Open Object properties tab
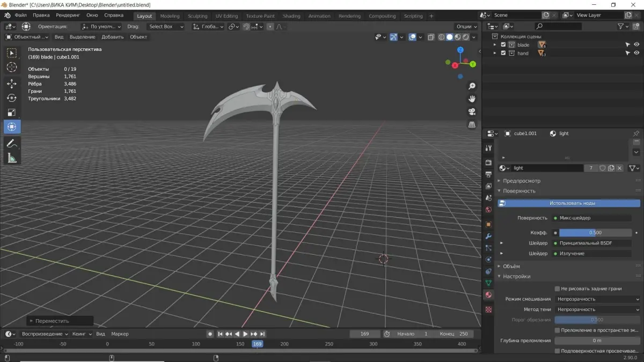This screenshot has width=644, height=362. (x=488, y=224)
